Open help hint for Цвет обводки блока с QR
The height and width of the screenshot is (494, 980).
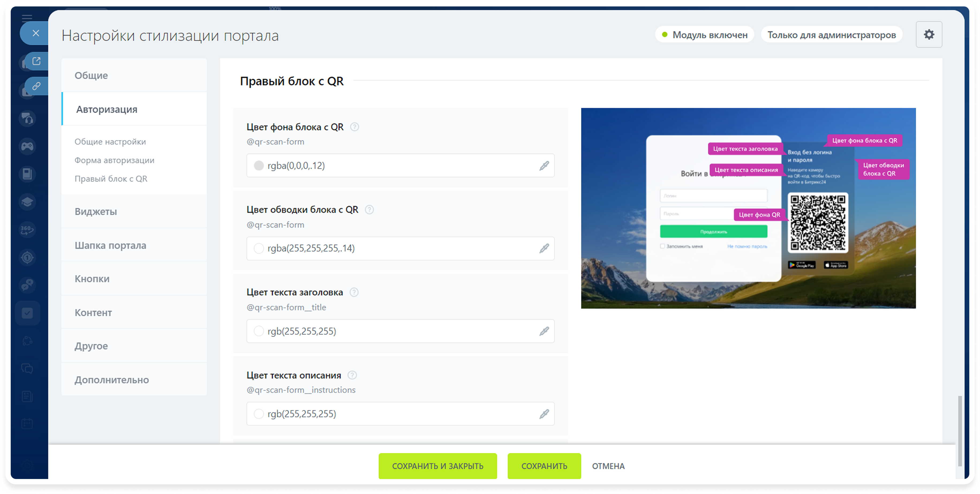pyautogui.click(x=369, y=210)
